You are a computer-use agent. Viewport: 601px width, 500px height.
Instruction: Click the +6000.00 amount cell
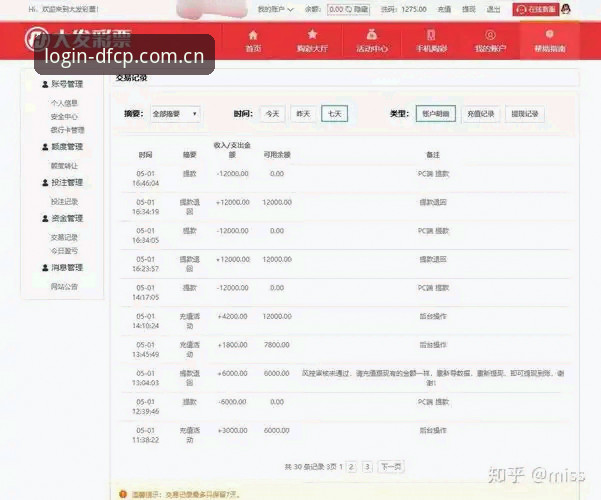click(x=233, y=373)
